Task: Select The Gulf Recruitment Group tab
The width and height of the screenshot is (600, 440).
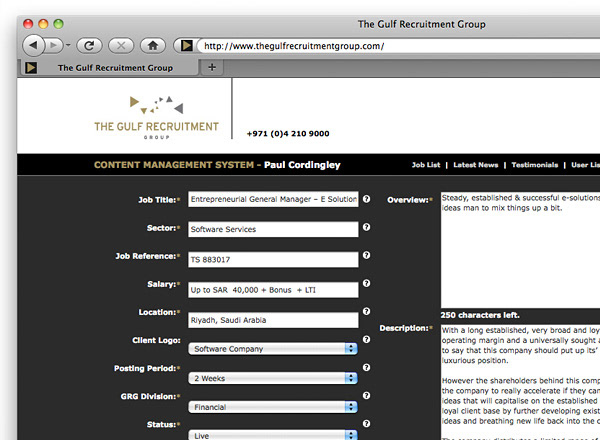Action: click(x=110, y=68)
